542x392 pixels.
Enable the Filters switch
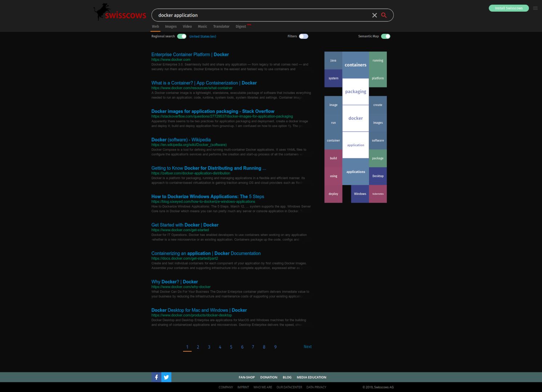tap(303, 36)
